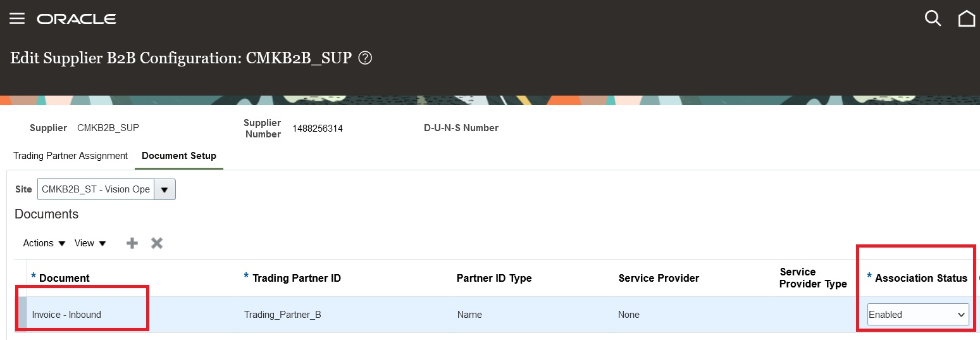Click the Name partner ID type cell
The width and height of the screenshot is (980, 340).
[x=469, y=315]
